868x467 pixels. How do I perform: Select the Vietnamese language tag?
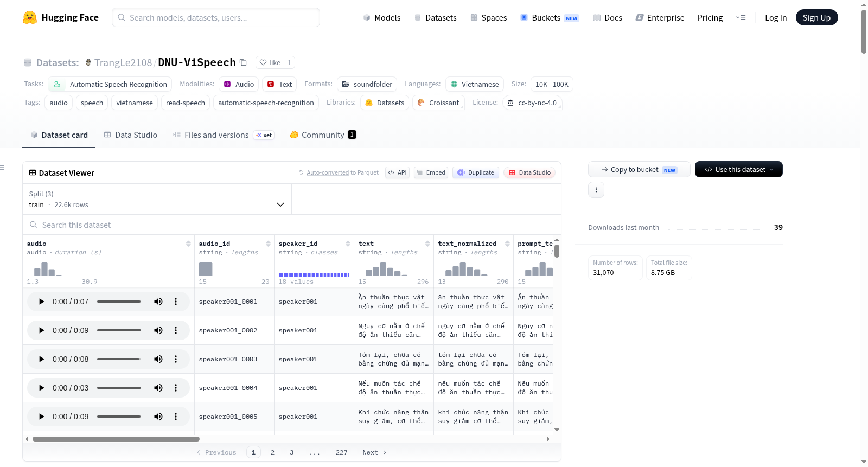coord(475,84)
